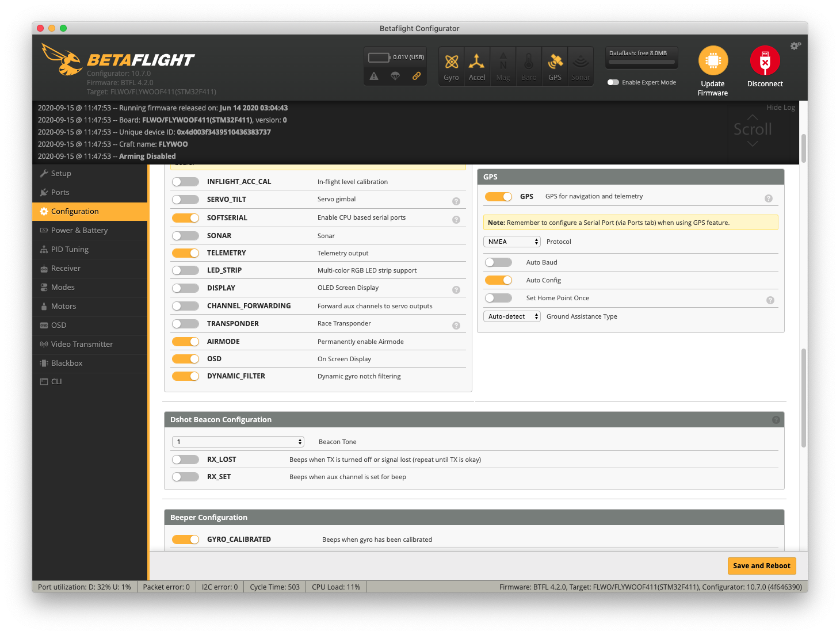The width and height of the screenshot is (840, 635).
Task: Switch to the Modes tab
Action: (90, 287)
